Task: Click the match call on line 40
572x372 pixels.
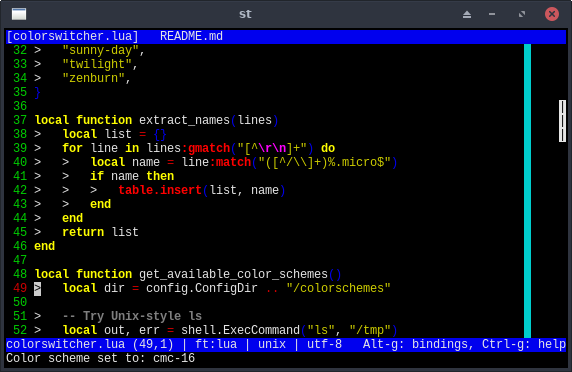Action: 233,162
